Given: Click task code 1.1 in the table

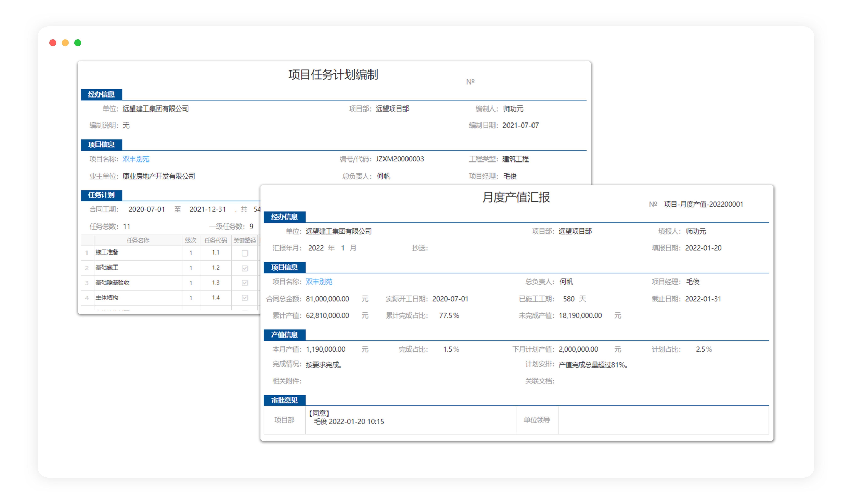Looking at the screenshot, I should (215, 253).
